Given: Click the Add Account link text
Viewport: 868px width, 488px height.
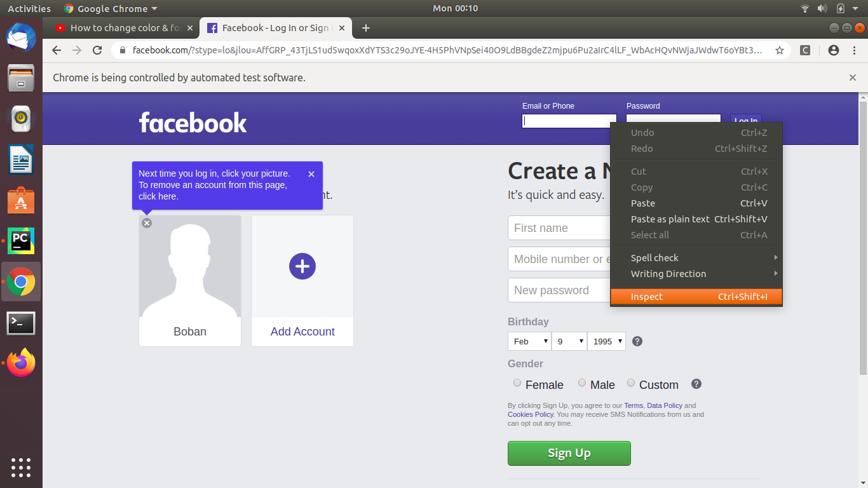Looking at the screenshot, I should (x=302, y=332).
